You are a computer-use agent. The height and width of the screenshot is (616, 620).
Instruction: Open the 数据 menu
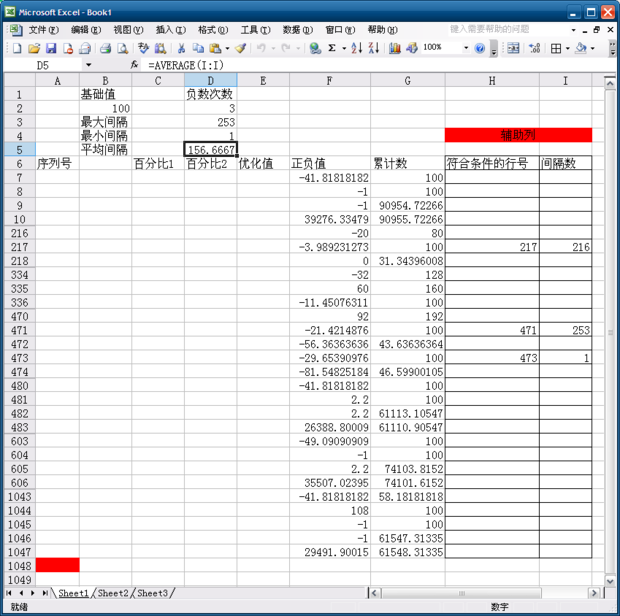[x=295, y=30]
